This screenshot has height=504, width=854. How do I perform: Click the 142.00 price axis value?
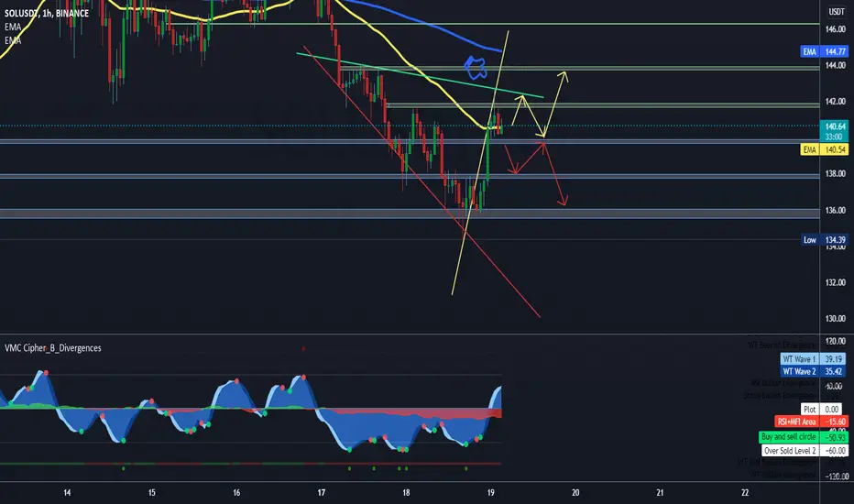click(835, 102)
